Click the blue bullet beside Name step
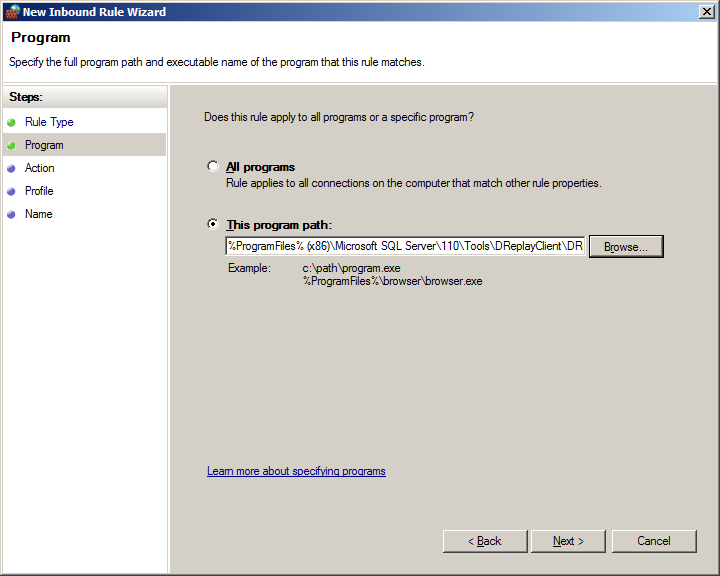 (11, 215)
